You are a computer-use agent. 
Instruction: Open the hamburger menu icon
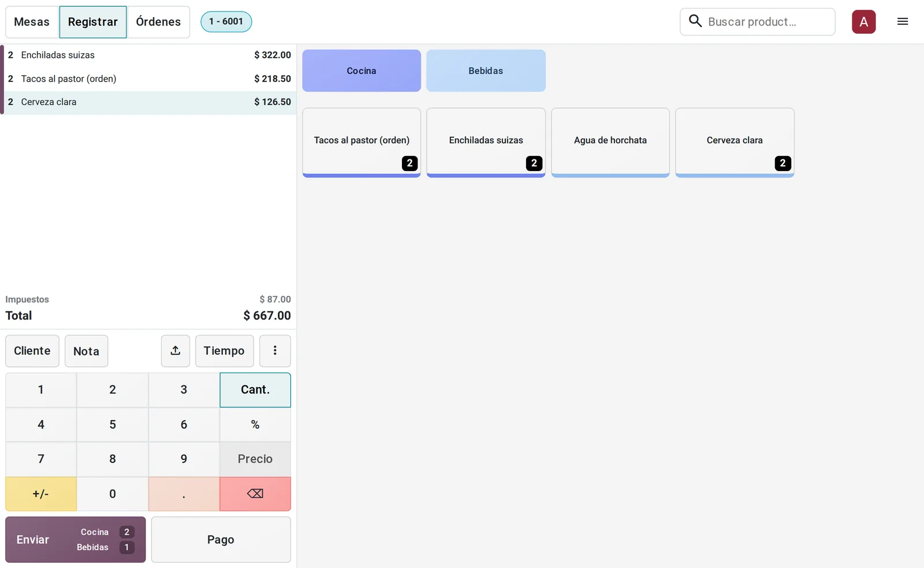coord(903,22)
